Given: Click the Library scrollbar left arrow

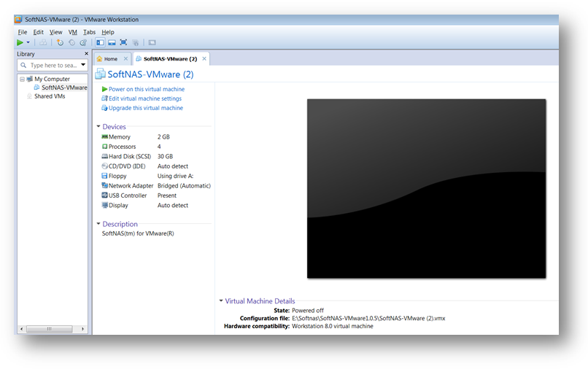Looking at the screenshot, I should [x=21, y=329].
